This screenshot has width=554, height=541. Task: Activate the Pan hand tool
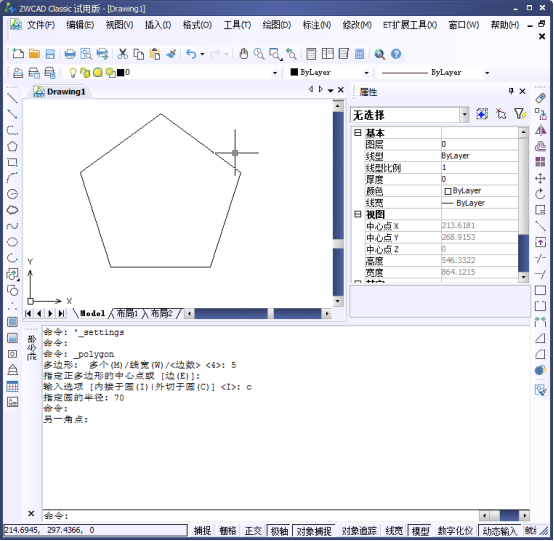click(243, 54)
